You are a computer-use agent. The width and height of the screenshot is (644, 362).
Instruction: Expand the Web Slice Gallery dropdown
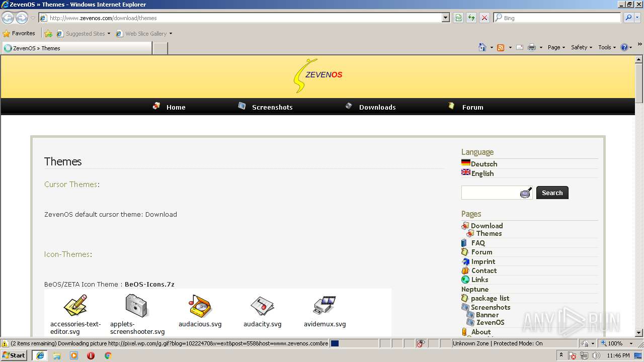point(171,34)
